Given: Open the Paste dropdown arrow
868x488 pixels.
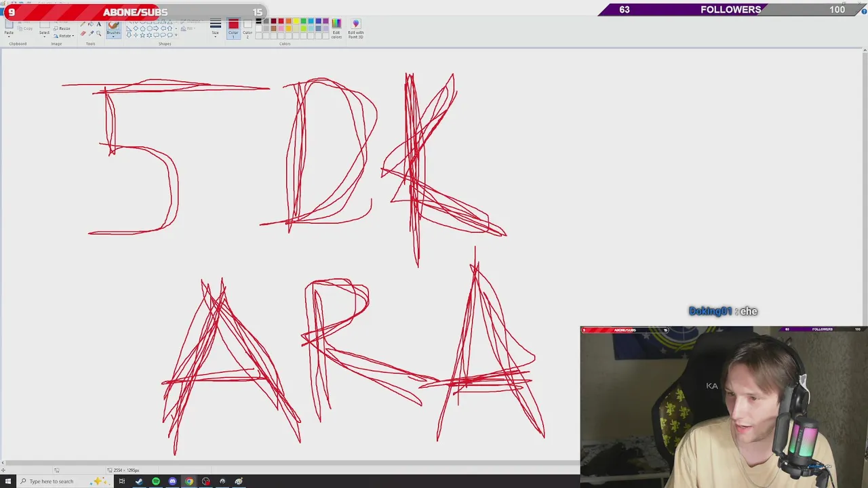Looking at the screenshot, I should pos(9,37).
